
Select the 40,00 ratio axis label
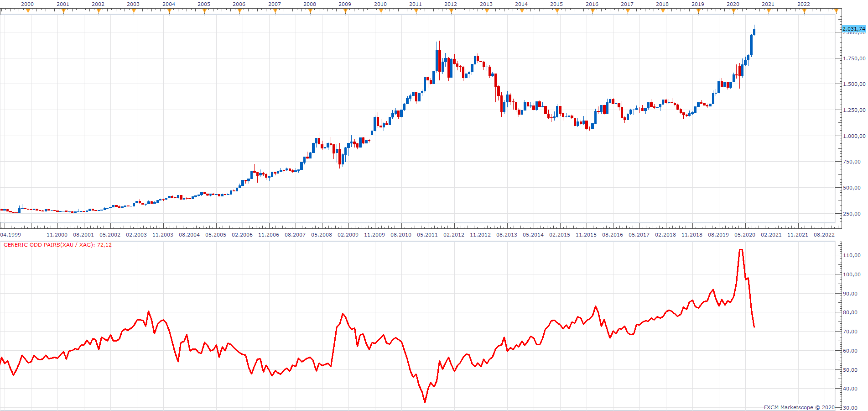click(851, 389)
